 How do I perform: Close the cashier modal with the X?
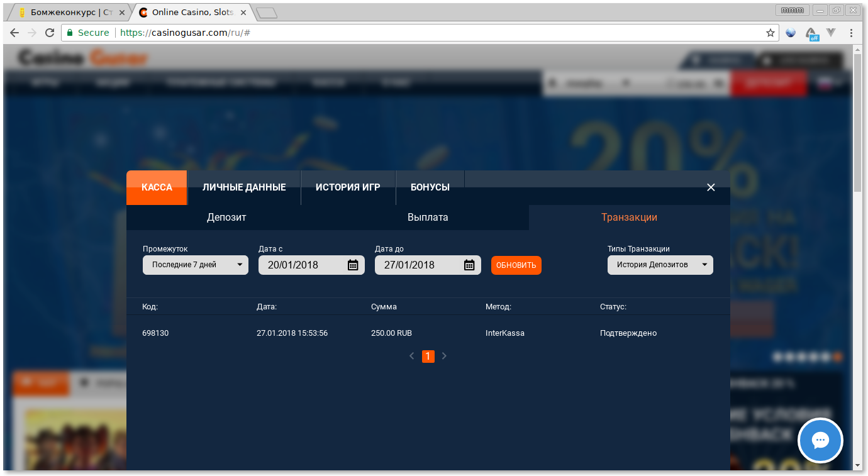click(711, 187)
